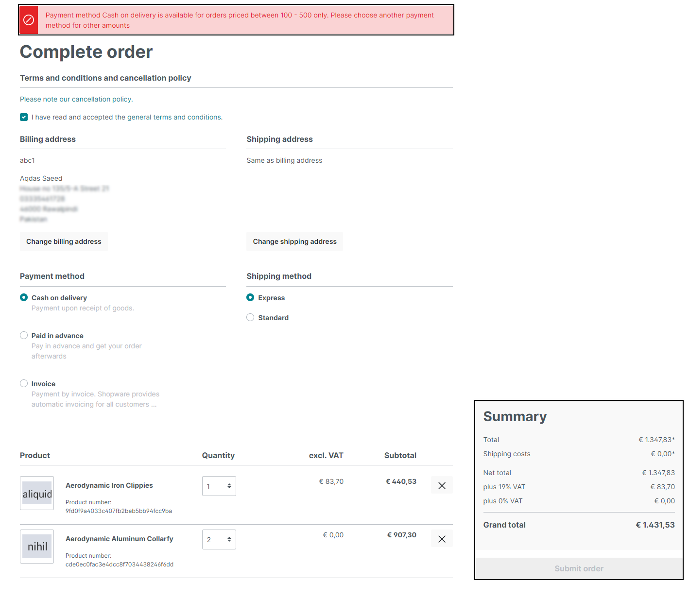Screen dimensions: 689x616
Task: Open quantity dropdown for Aerodynamic Iron Clippies
Action: (219, 486)
